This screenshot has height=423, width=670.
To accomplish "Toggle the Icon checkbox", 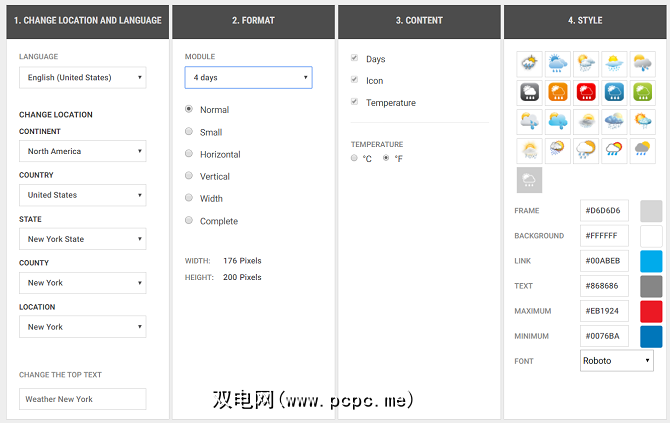I will click(x=354, y=79).
